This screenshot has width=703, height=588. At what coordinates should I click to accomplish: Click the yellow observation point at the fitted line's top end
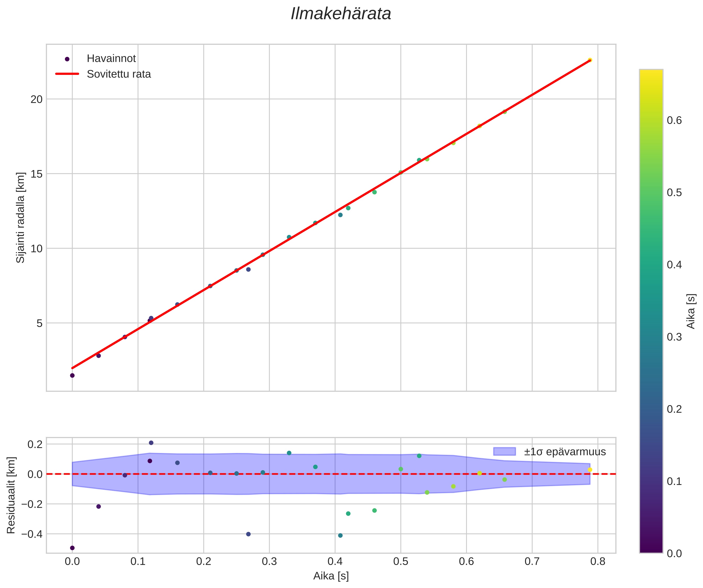[x=590, y=60]
